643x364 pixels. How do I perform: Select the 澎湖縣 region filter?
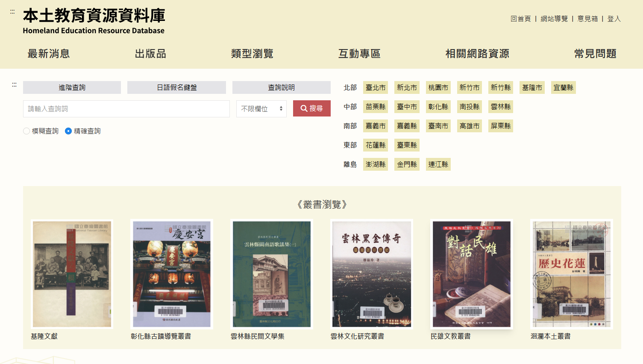pos(376,164)
